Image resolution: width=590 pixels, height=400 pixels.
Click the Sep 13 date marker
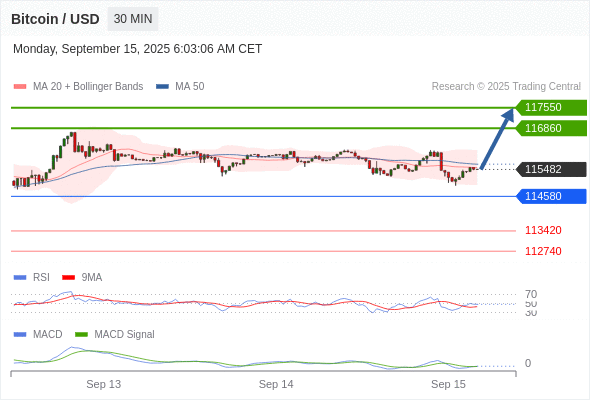[103, 384]
